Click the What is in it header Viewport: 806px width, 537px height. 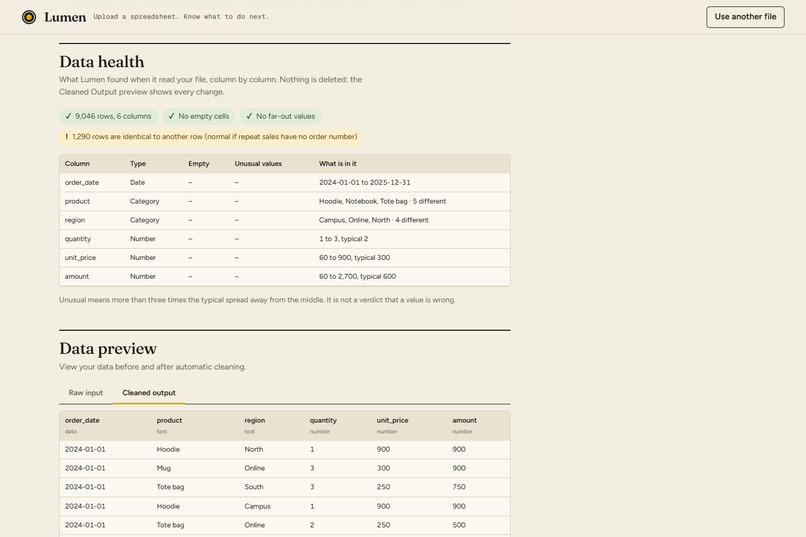[x=338, y=163]
